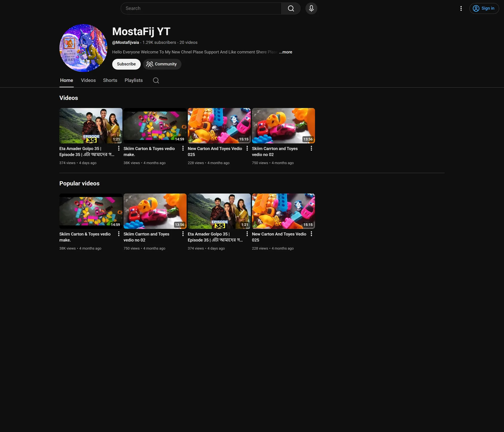Open title Skiim Carton & Toyes vedio in Popular videos
Viewport: 504px width, 432px height.
click(x=85, y=237)
